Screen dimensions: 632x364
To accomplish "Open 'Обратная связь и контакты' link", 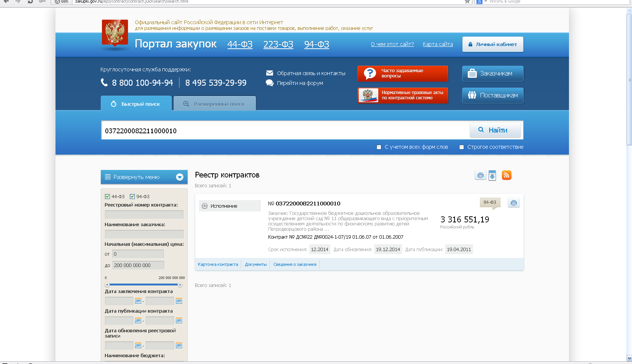I will [311, 73].
